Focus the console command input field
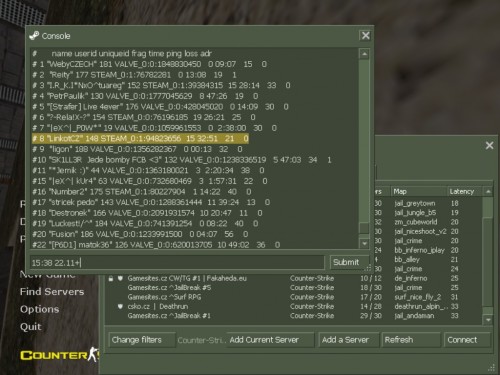The height and width of the screenshot is (375, 500). tap(177, 263)
